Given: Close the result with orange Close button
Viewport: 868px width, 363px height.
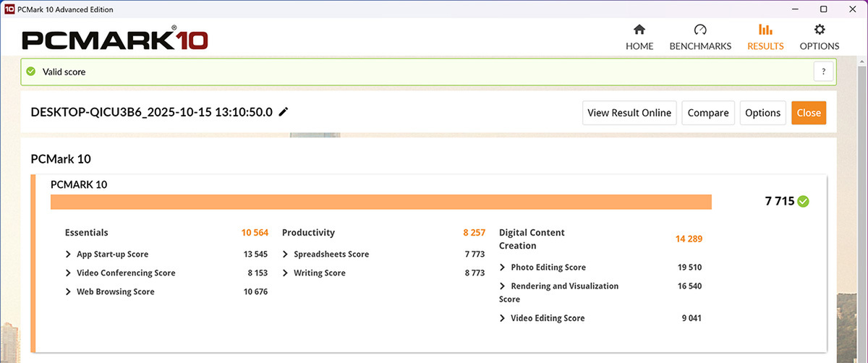Looking at the screenshot, I should pos(809,113).
